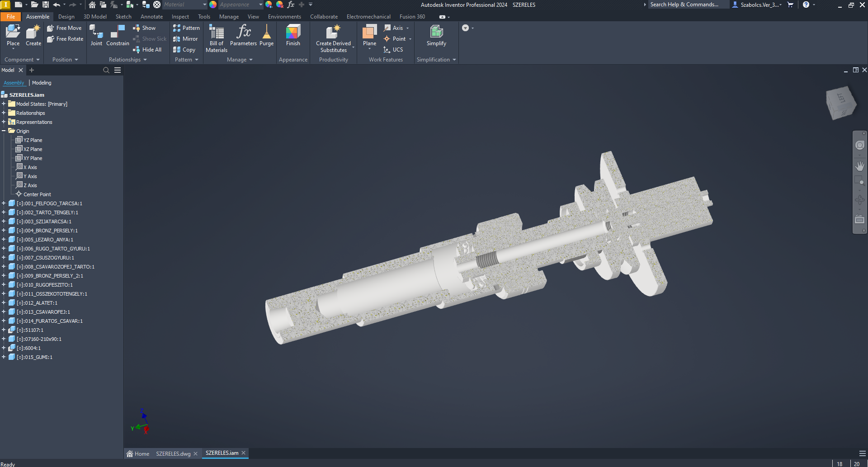Image resolution: width=868 pixels, height=467 pixels.
Task: Click the Szabolcs.Ver_3 user account
Action: point(757,5)
